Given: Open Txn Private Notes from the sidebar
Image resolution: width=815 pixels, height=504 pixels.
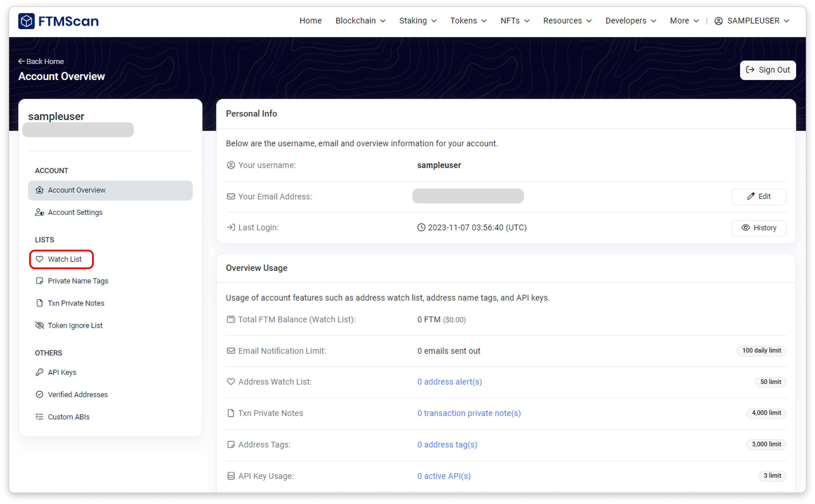Looking at the screenshot, I should 110,303.
